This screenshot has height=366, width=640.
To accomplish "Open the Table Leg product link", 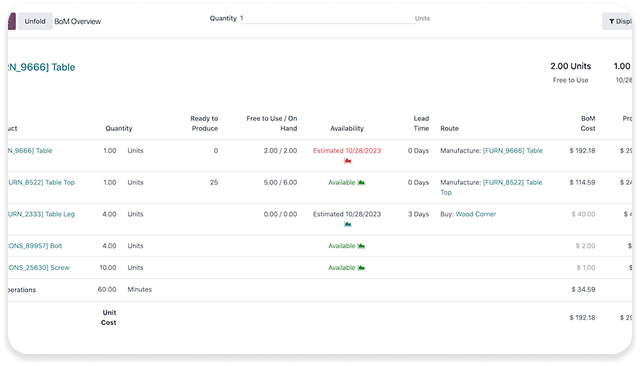I will pyautogui.click(x=41, y=214).
